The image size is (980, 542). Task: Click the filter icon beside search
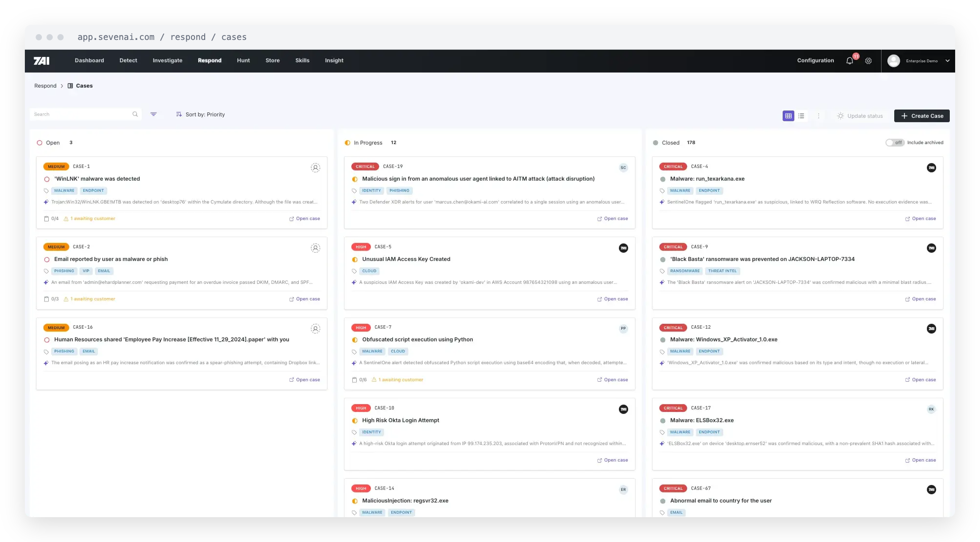(x=154, y=114)
